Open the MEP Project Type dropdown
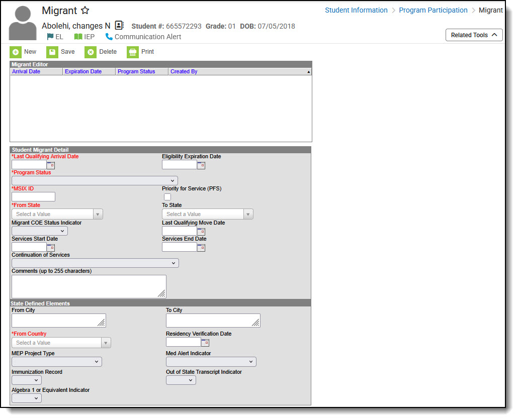Image resolution: width=518 pixels, height=420 pixels. tap(57, 362)
